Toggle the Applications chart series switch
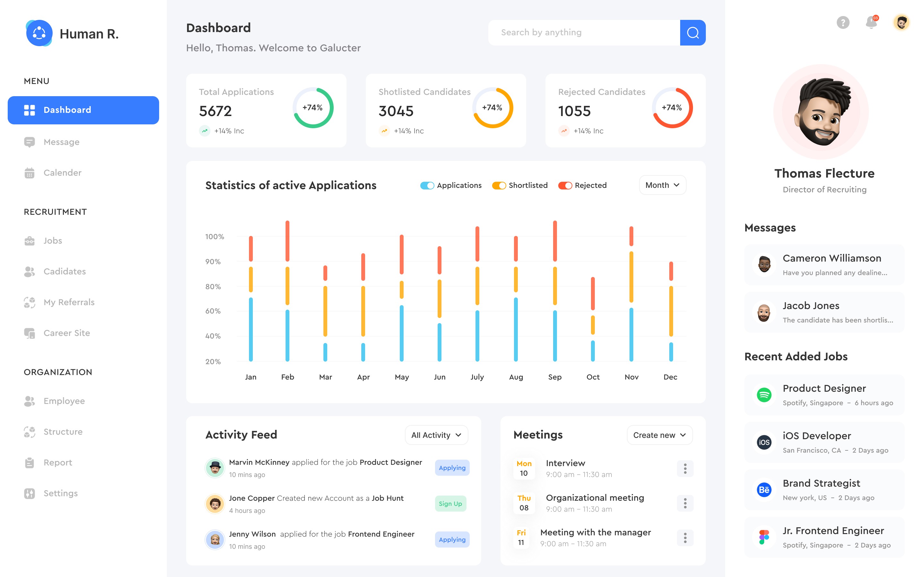This screenshot has height=577, width=924. tap(427, 186)
